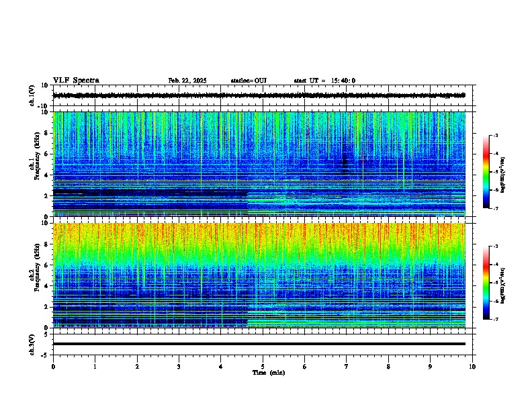
Task: Click the 'station=OUJ' label
Action: 249,81
